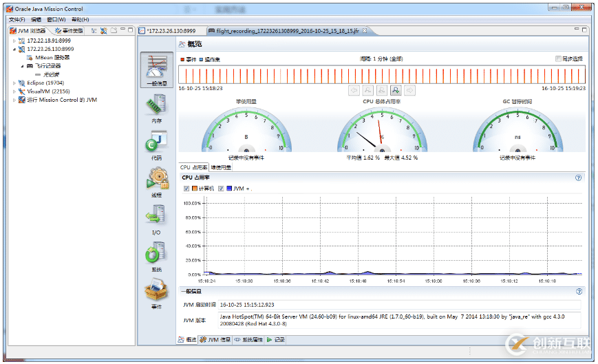Close the flight_recording jfr editor tab
Screen dimensions: 598x364
pyautogui.click(x=365, y=30)
